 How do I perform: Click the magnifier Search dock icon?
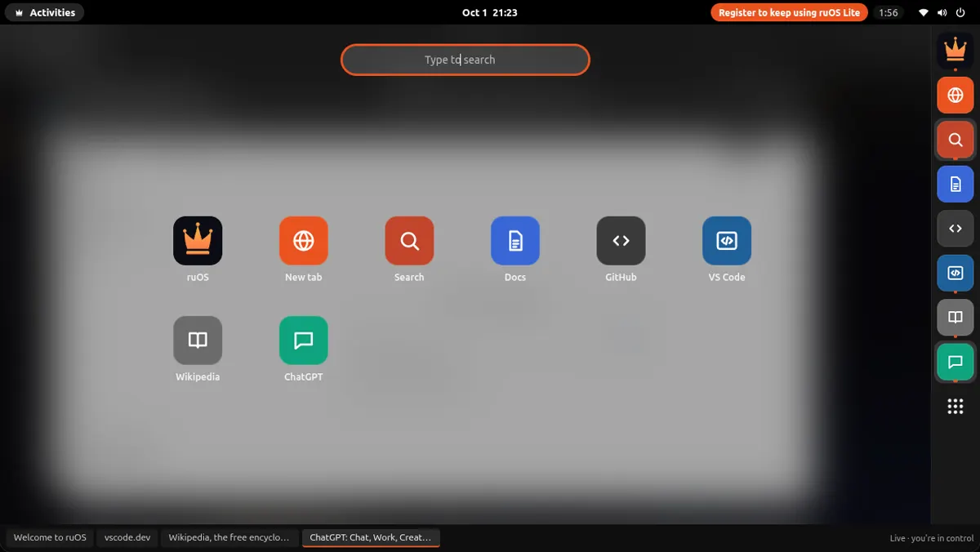955,140
